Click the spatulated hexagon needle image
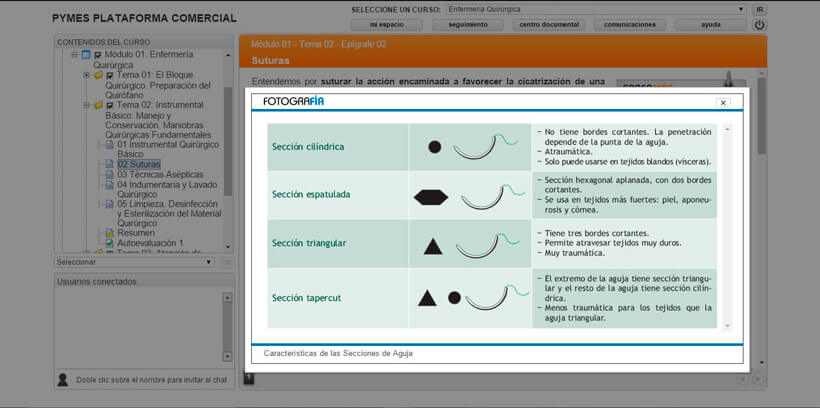Image resolution: width=820 pixels, height=408 pixels. (431, 197)
